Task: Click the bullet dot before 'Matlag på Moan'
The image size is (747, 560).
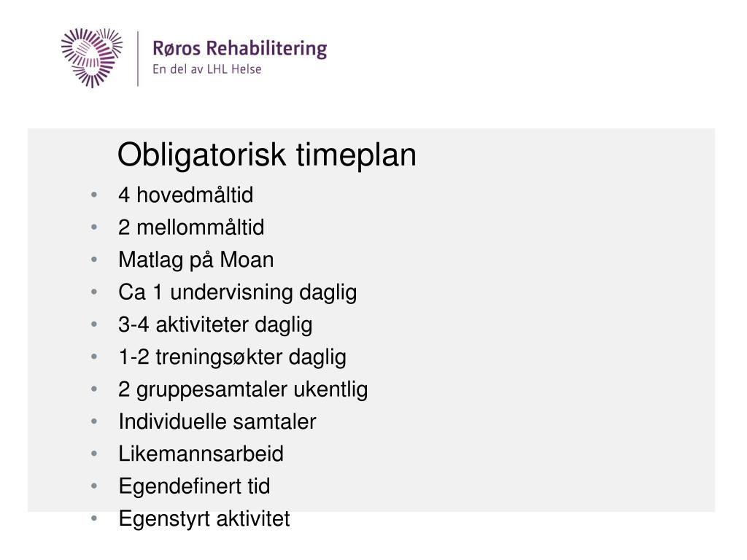Action: coord(94,260)
